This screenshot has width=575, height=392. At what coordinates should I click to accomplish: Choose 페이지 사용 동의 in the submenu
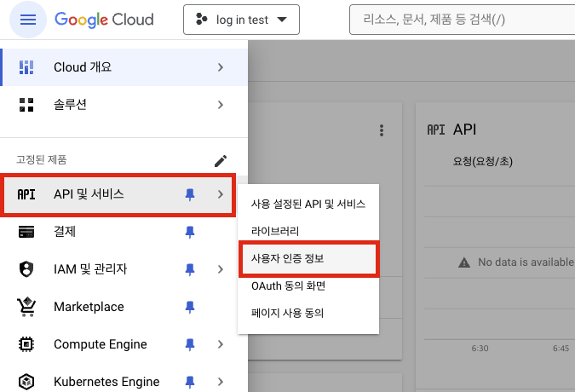click(308, 313)
